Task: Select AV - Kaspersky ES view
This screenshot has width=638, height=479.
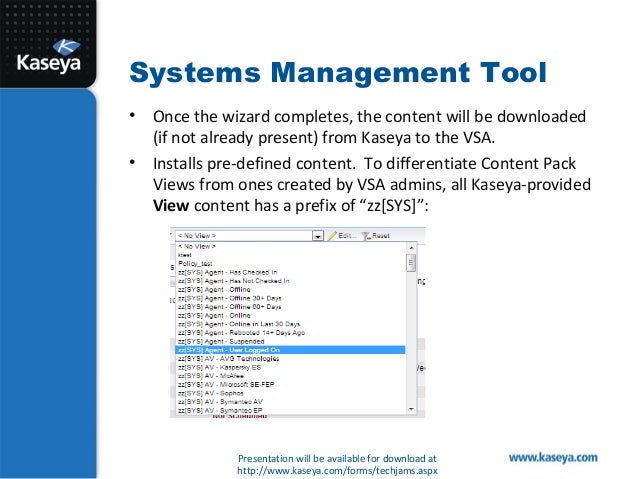Action: [x=291, y=367]
